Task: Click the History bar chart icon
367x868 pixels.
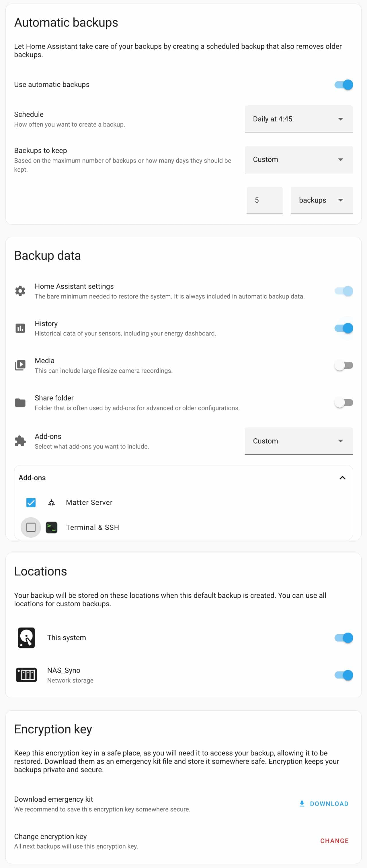Action: pyautogui.click(x=20, y=328)
